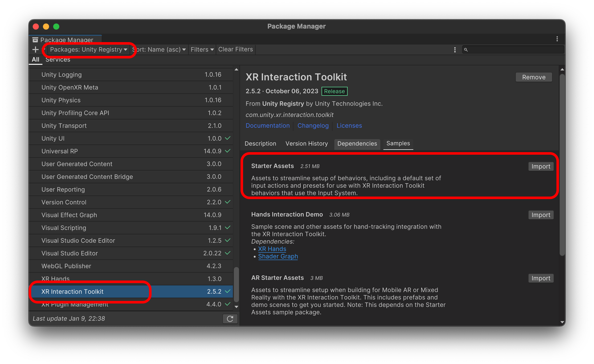Select the Visual Studio Editor package
Viewport: 594px width, 364px height.
pyautogui.click(x=131, y=253)
